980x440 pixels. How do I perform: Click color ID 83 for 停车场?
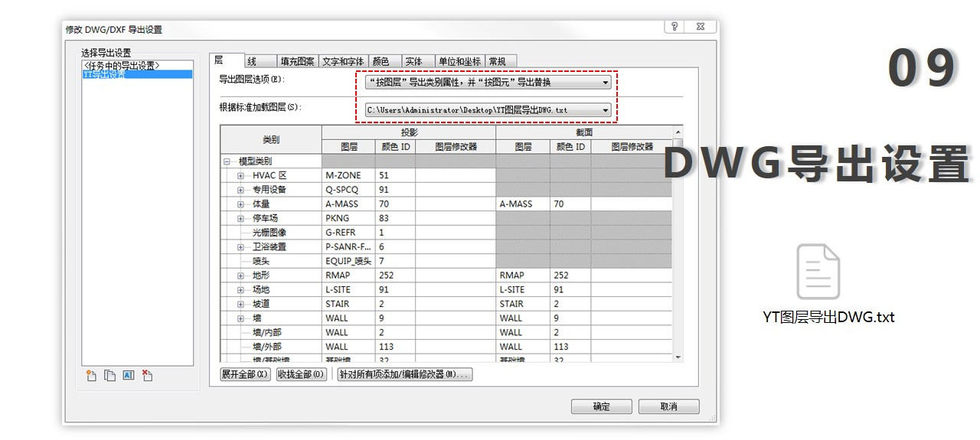point(395,219)
